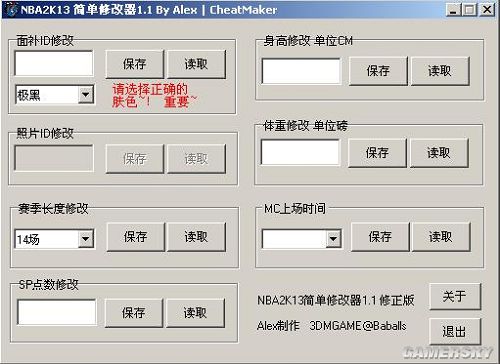Save playing time with 保存 in MC上场时间
The image size is (500, 364).
point(380,237)
